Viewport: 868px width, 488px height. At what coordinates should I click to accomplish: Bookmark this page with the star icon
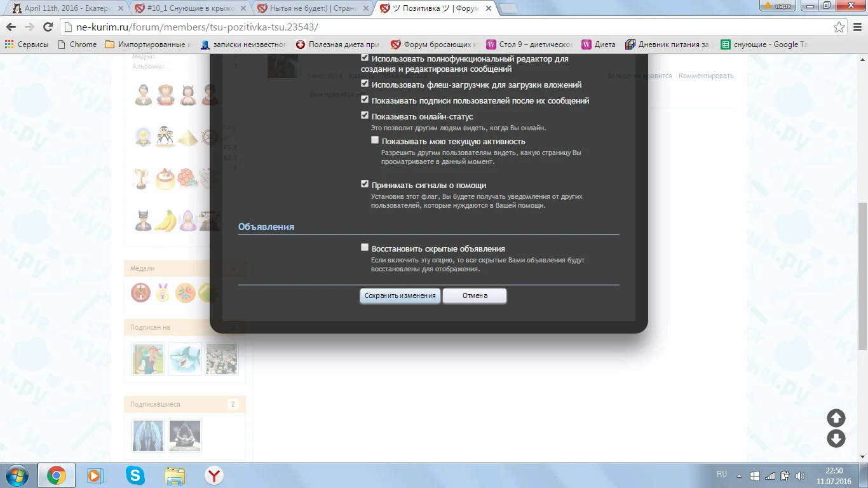(839, 27)
